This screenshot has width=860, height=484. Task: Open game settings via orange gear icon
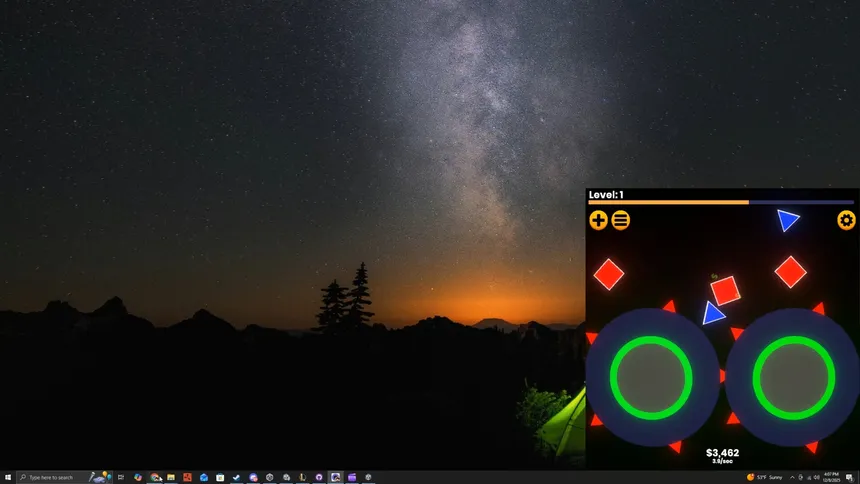coord(846,220)
